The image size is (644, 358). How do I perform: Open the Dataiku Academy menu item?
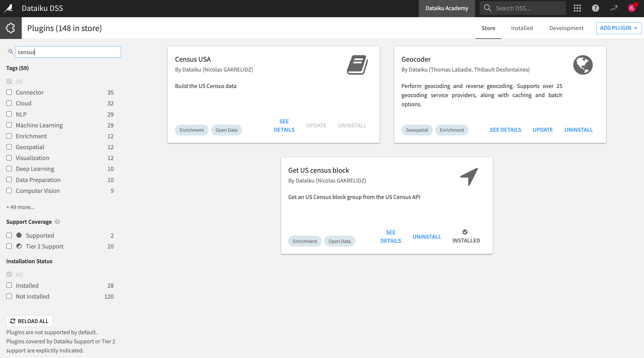(x=447, y=8)
